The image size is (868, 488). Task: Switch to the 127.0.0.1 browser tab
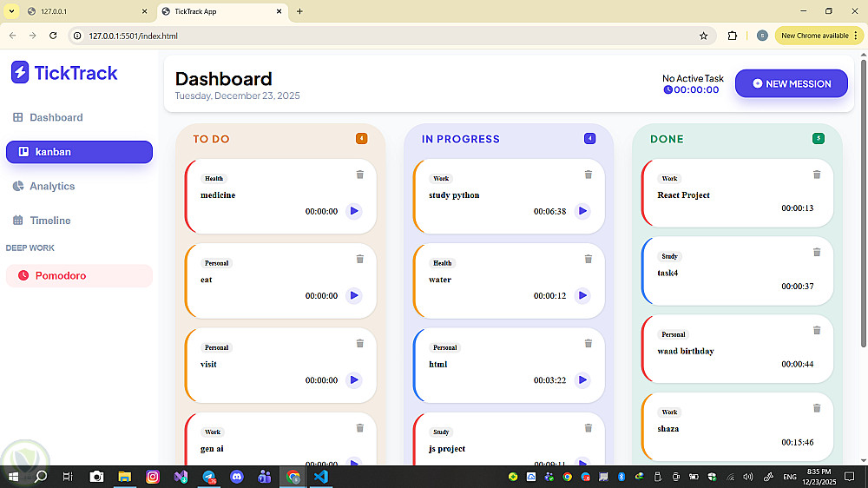pos(89,11)
